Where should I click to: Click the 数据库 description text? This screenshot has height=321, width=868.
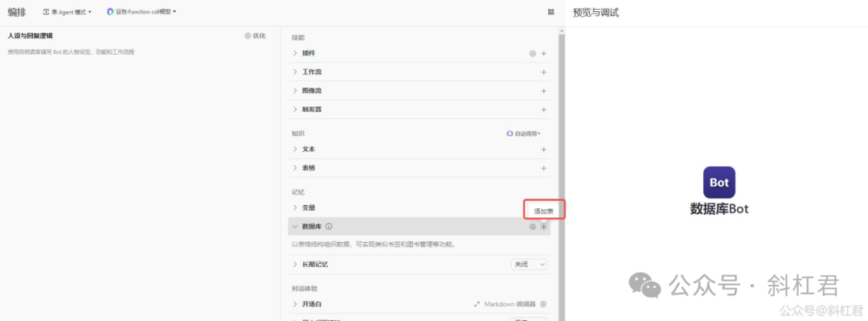click(x=374, y=244)
